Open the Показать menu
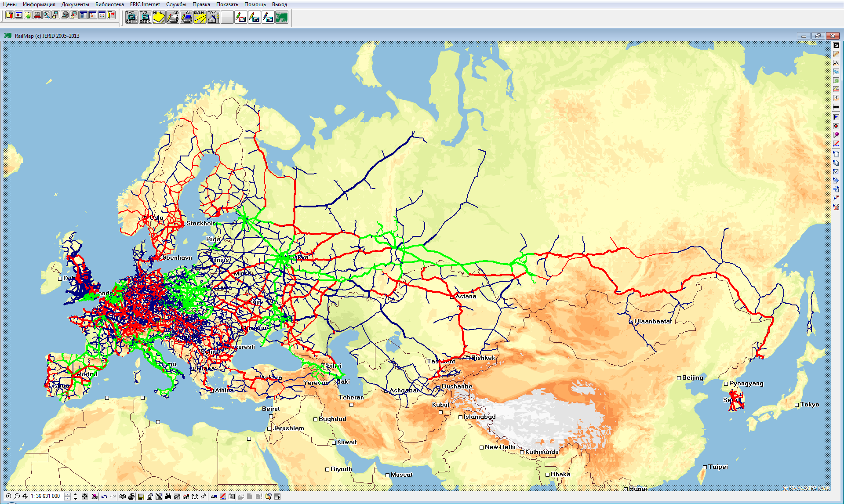Image resolution: width=844 pixels, height=504 pixels. pos(227,4)
